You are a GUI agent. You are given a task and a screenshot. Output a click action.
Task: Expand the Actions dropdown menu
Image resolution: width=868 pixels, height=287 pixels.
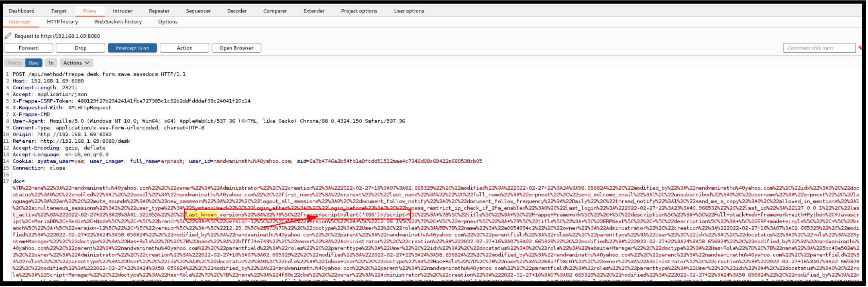click(76, 63)
